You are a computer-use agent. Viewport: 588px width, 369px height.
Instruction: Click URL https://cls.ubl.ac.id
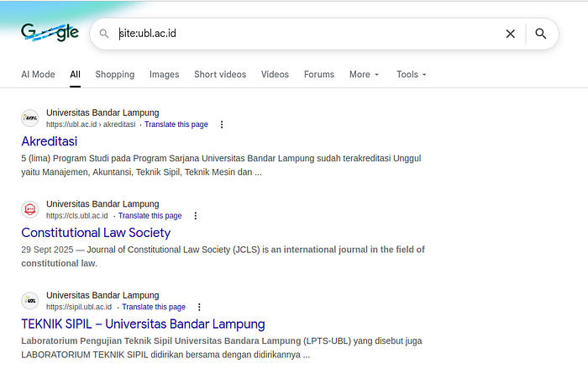77,215
